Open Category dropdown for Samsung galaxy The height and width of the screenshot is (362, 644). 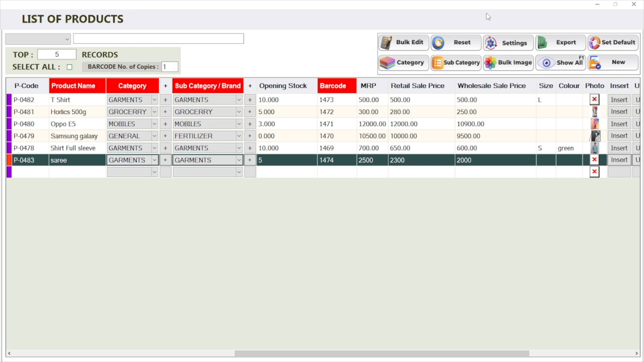pyautogui.click(x=154, y=136)
